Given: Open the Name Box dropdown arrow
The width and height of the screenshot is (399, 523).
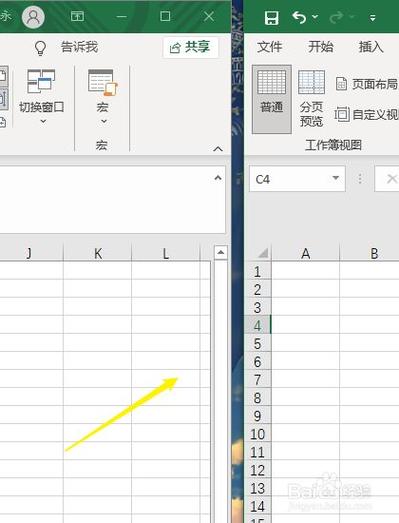Looking at the screenshot, I should point(336,178).
